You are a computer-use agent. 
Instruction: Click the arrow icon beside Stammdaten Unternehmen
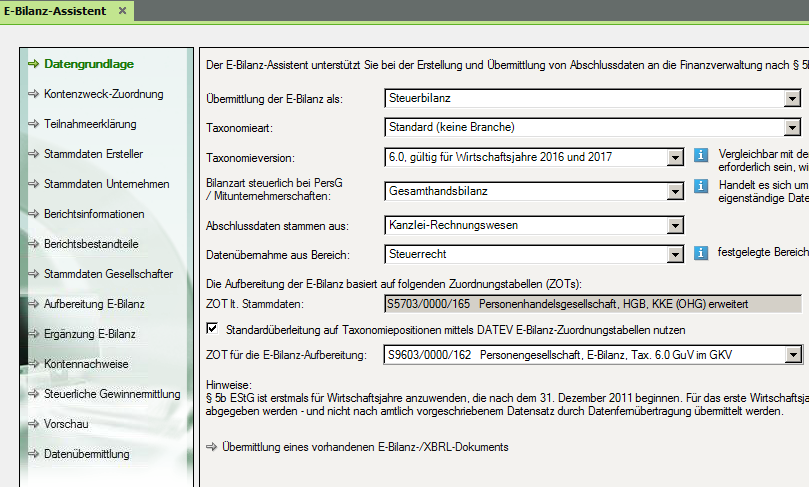(34, 184)
